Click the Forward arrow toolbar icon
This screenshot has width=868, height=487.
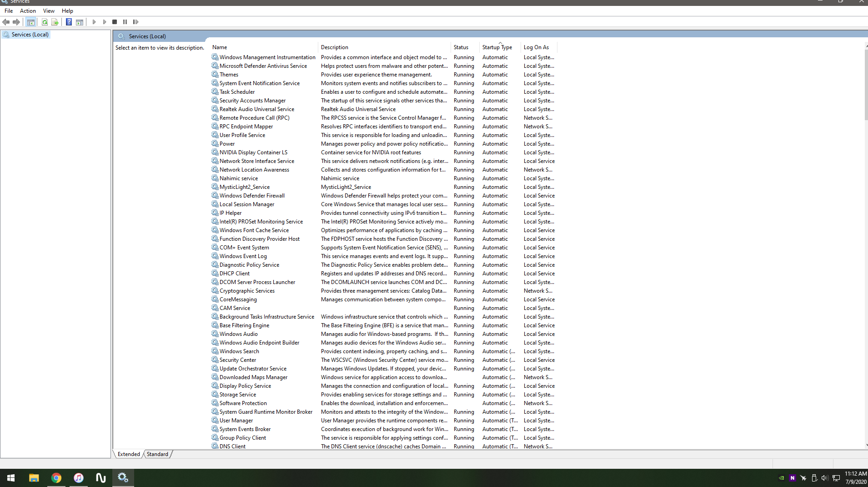coord(16,22)
